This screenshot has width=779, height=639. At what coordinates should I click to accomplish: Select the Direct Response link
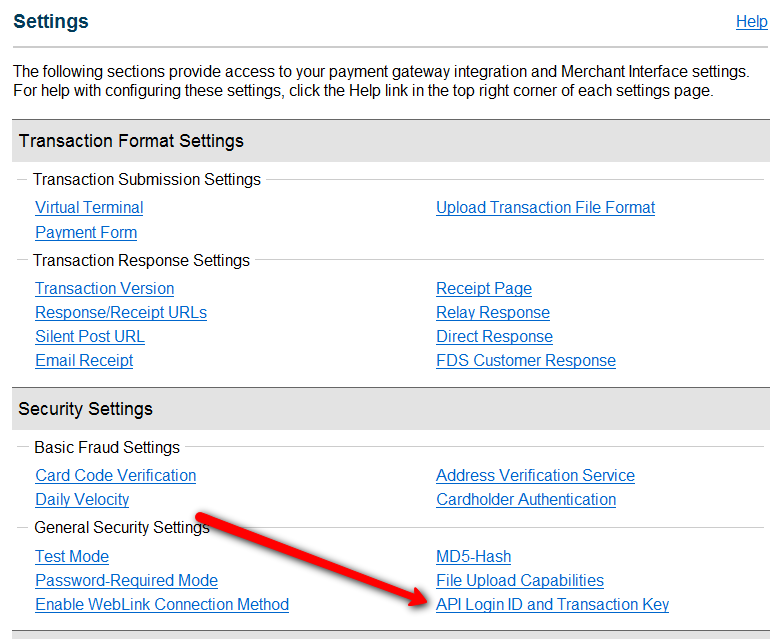(x=494, y=337)
